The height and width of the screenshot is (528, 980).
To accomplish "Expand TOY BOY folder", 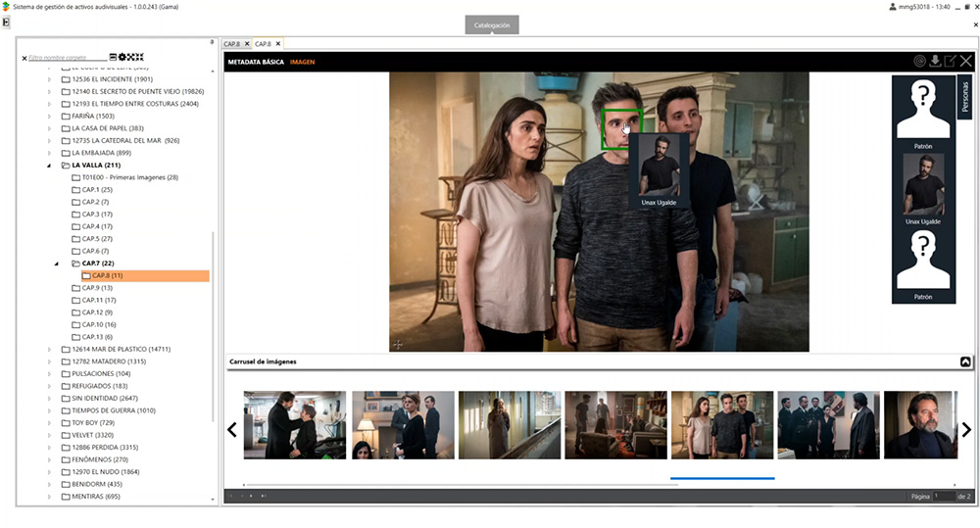I will point(49,423).
